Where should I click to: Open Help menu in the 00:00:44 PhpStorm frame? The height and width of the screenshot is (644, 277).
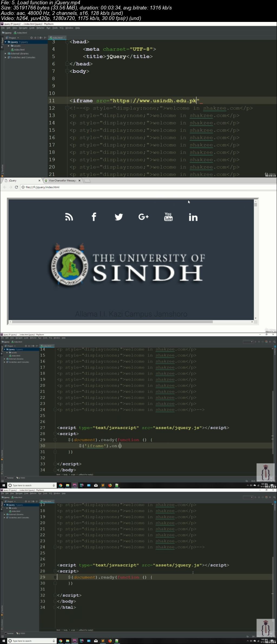click(78, 28)
